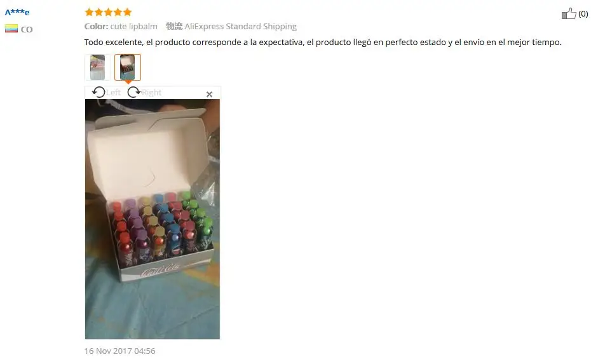The width and height of the screenshot is (591, 364).
Task: Click the "Right" rotate label
Action: (x=151, y=93)
